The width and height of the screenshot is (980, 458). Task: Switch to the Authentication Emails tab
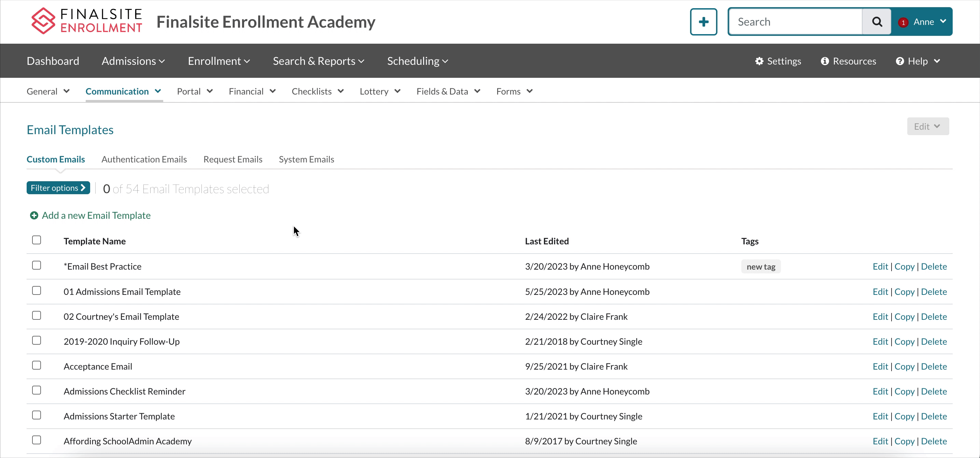pos(144,159)
